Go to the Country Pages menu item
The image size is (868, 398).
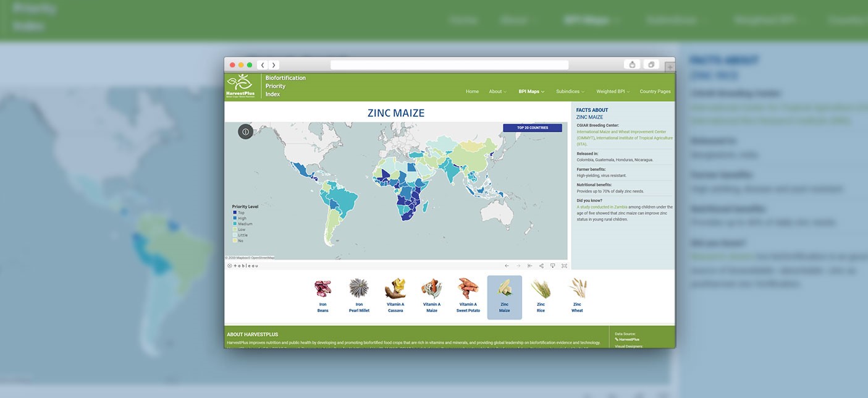coord(654,91)
